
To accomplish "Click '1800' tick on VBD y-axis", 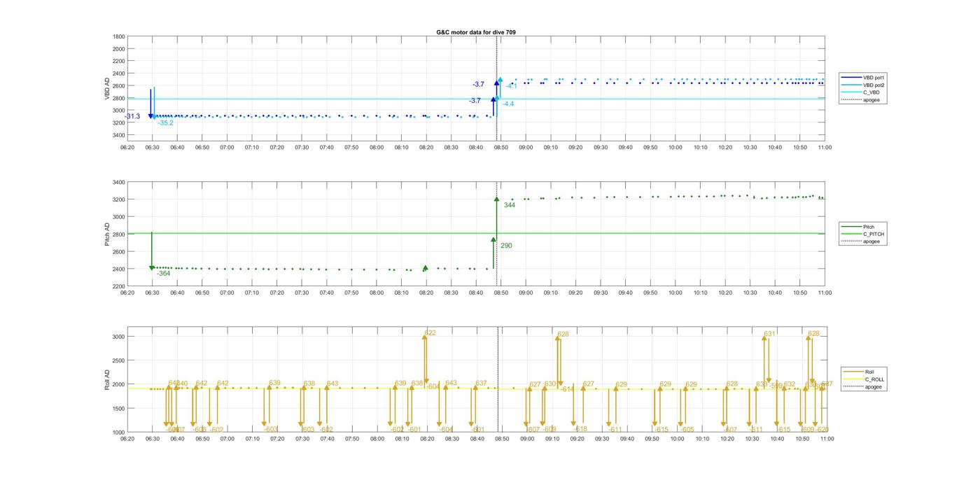I will 119,36.
